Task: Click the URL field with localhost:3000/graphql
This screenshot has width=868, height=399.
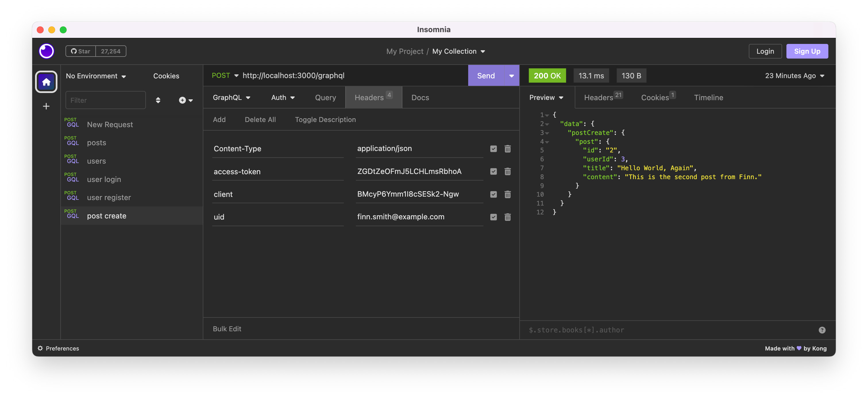Action: coord(354,75)
